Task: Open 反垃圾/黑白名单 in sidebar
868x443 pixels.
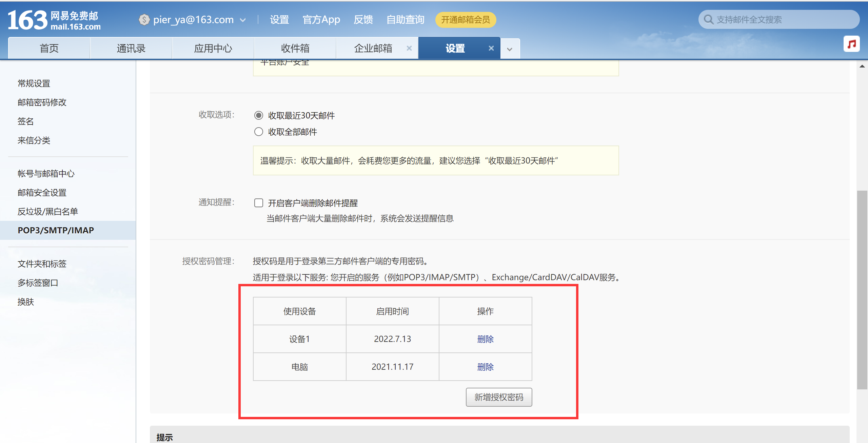Action: point(48,212)
